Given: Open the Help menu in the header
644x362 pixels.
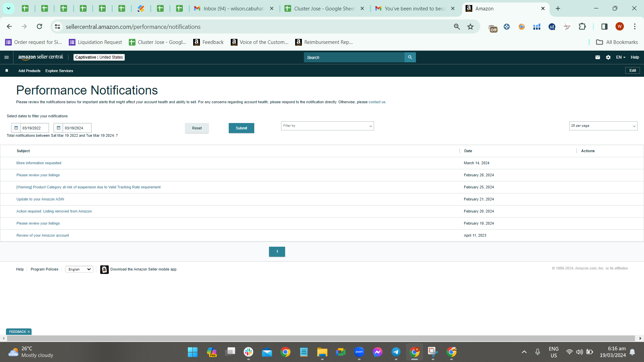Looking at the screenshot, I should point(635,57).
